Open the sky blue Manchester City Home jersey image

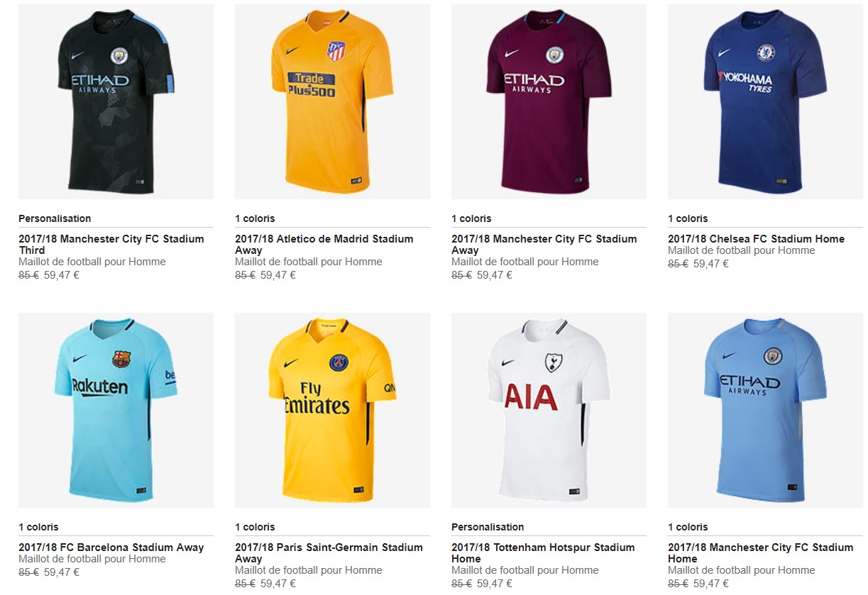click(x=765, y=410)
